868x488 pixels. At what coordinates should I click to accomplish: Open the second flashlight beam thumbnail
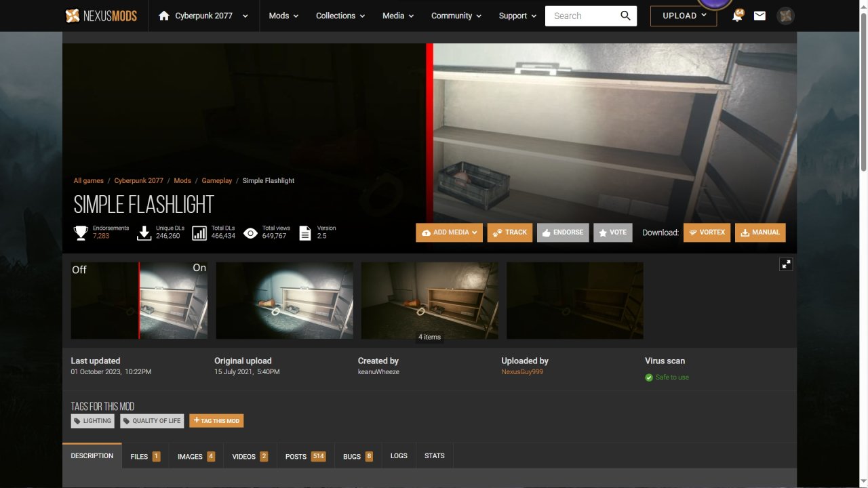pos(285,301)
